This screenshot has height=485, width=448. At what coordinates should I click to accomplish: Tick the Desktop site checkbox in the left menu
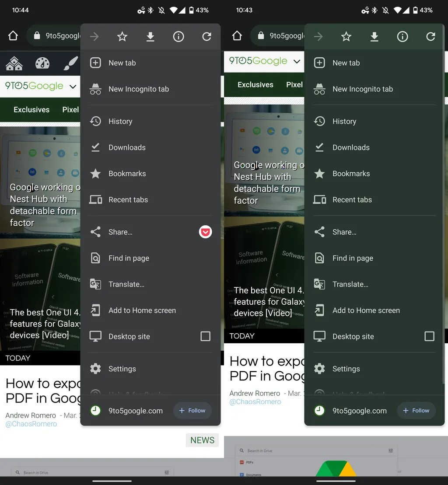coord(206,336)
